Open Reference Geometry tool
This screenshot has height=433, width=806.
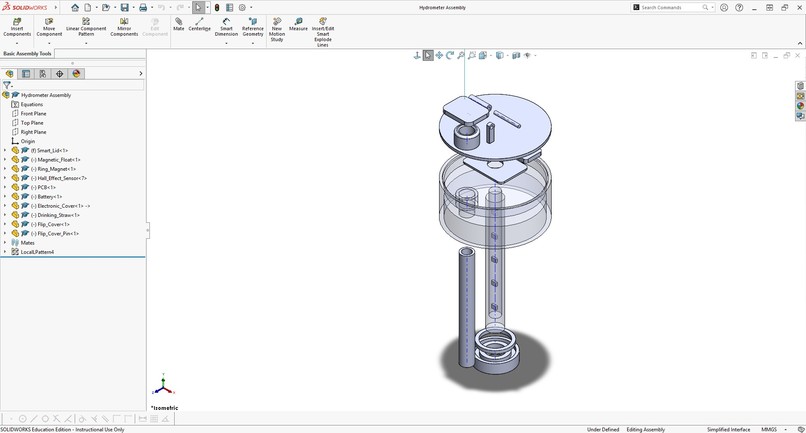click(x=253, y=27)
